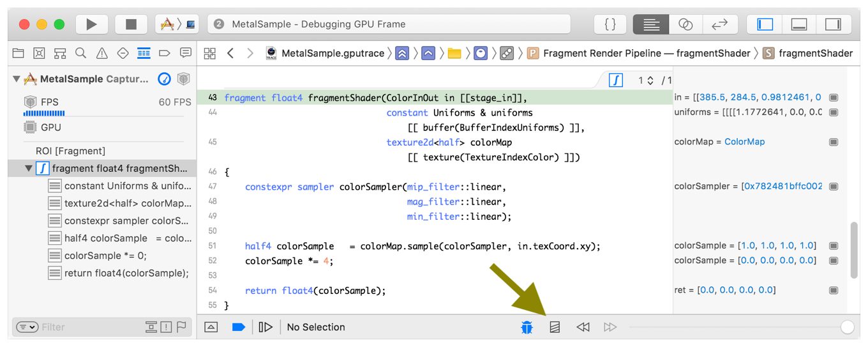Collapse the fragment float4 fragmentSh... row
The width and height of the screenshot is (868, 347).
pyautogui.click(x=28, y=169)
